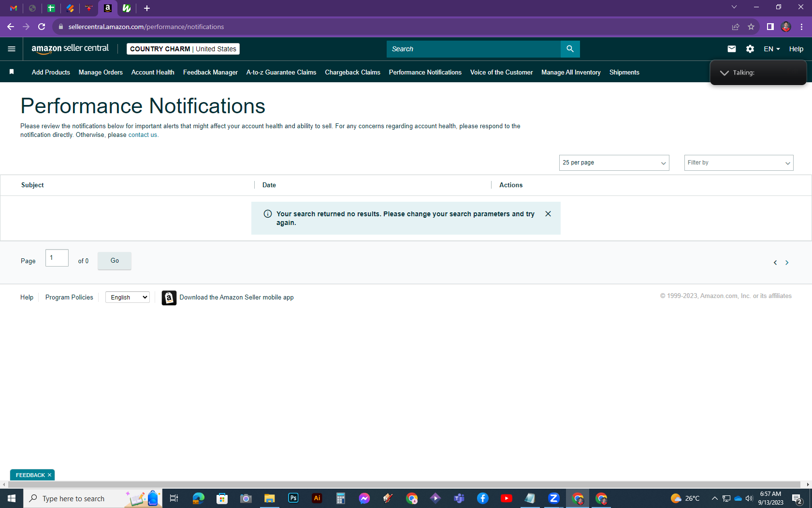812x508 pixels.
Task: Go to previous page arrow
Action: (775, 263)
